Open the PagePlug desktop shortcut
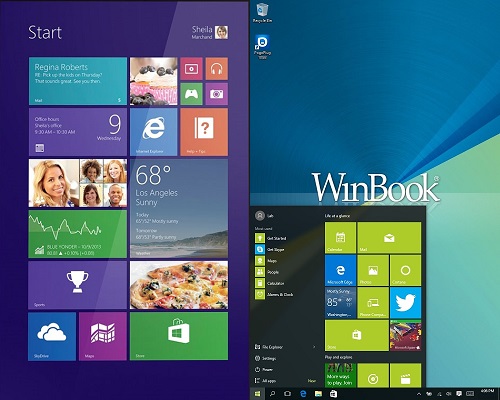This screenshot has width=500, height=400. click(x=262, y=46)
